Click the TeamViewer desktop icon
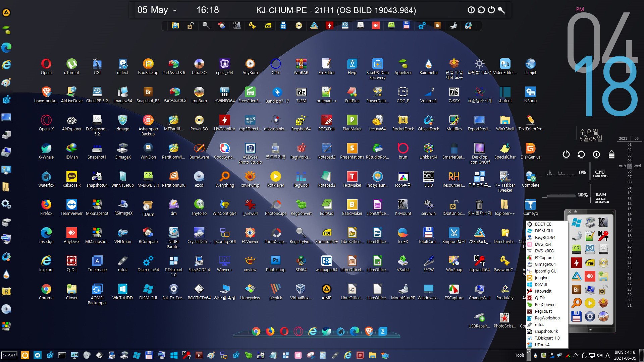Viewport: 644px width, 362px height. coord(71,207)
